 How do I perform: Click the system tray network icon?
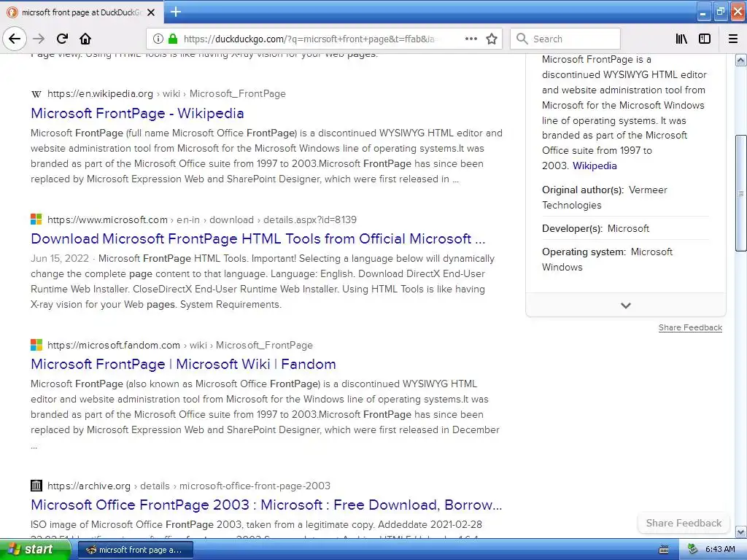pyautogui.click(x=693, y=549)
